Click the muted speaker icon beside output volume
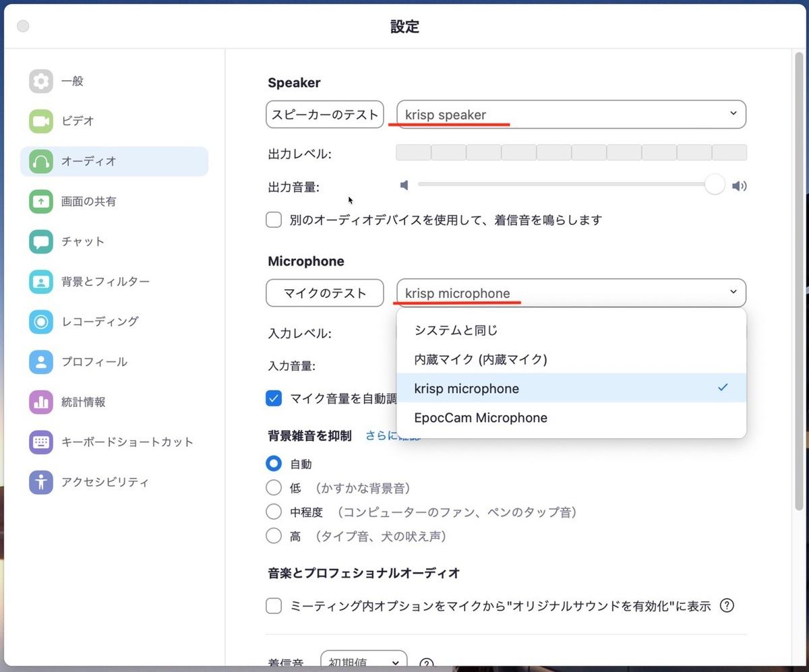Screen dimensions: 809x672 (x=404, y=185)
